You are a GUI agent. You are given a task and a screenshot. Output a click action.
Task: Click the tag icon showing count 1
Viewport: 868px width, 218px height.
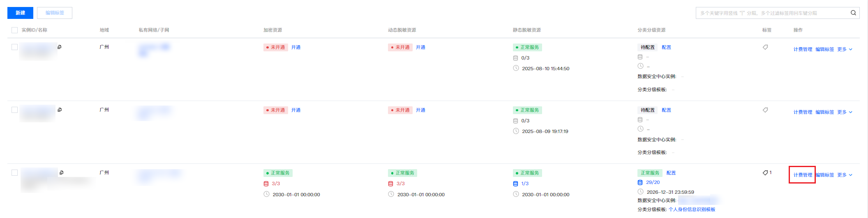[765, 173]
